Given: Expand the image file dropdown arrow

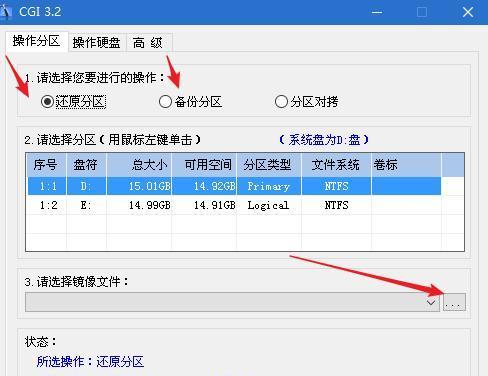Looking at the screenshot, I should tap(431, 302).
